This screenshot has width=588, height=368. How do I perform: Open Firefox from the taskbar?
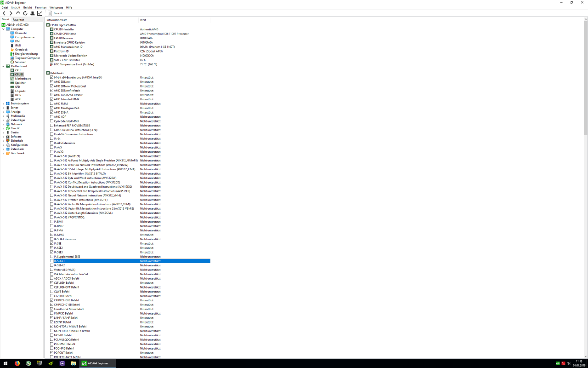17,363
